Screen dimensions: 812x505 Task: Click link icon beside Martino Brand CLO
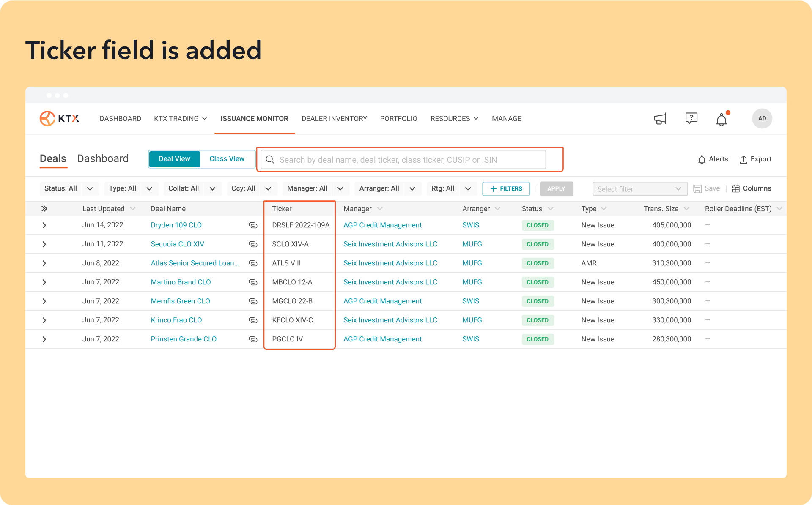[x=253, y=282]
